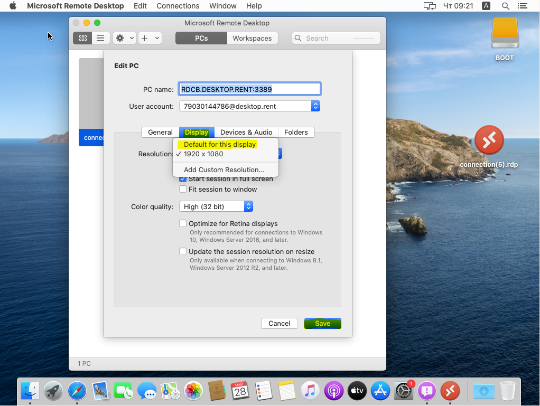540x406 pixels.
Task: Choose Add Custom Resolution... option
Action: pyautogui.click(x=225, y=169)
